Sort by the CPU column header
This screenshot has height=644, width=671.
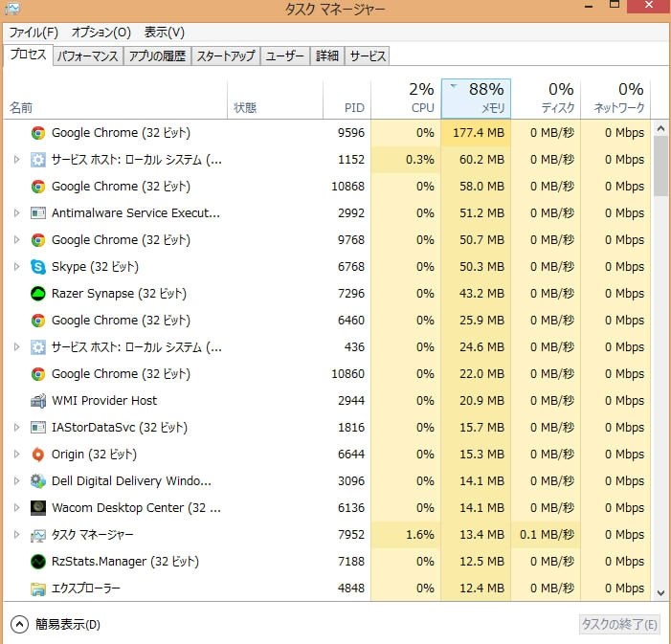pos(406,99)
